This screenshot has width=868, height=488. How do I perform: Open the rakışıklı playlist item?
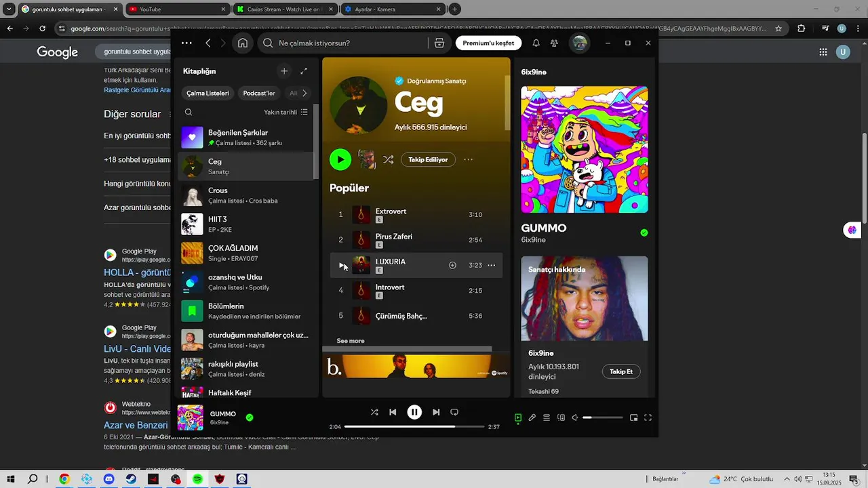pyautogui.click(x=246, y=369)
